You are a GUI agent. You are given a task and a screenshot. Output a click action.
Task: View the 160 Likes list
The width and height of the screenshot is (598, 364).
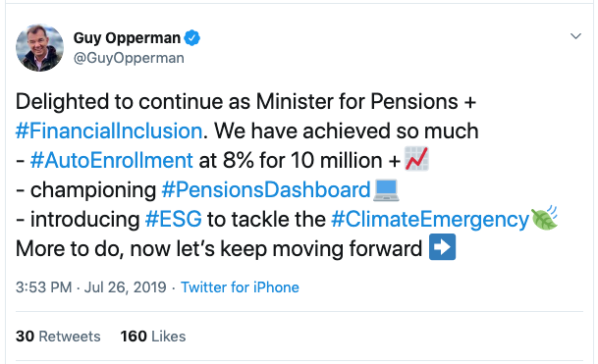pyautogui.click(x=153, y=337)
